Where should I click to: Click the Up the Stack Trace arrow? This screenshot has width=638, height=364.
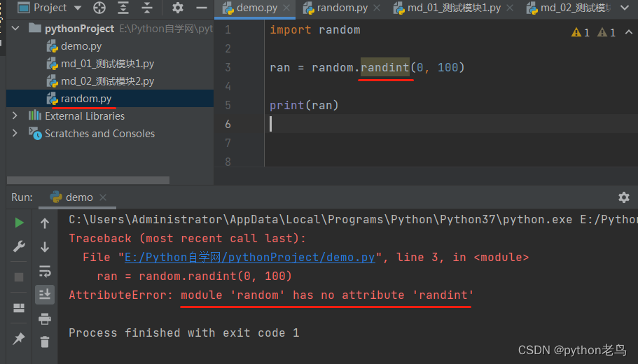click(45, 223)
